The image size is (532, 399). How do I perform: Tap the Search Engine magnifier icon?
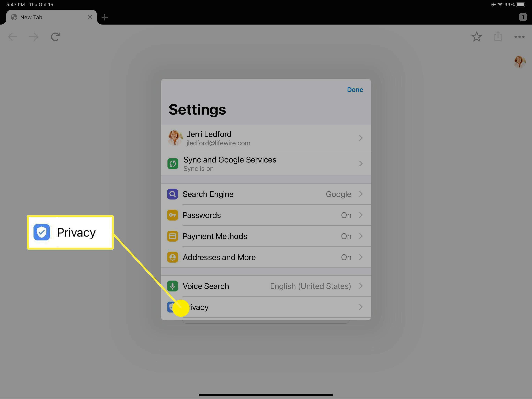(x=173, y=194)
